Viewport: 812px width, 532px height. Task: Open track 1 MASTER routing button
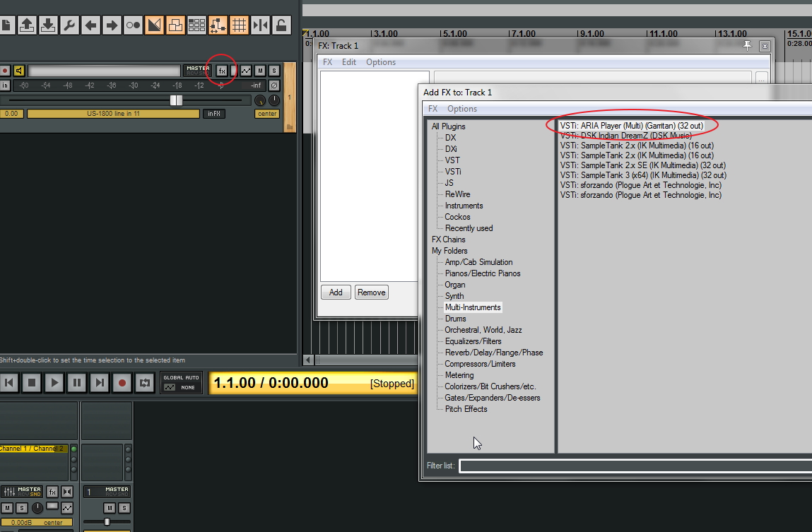(198, 71)
